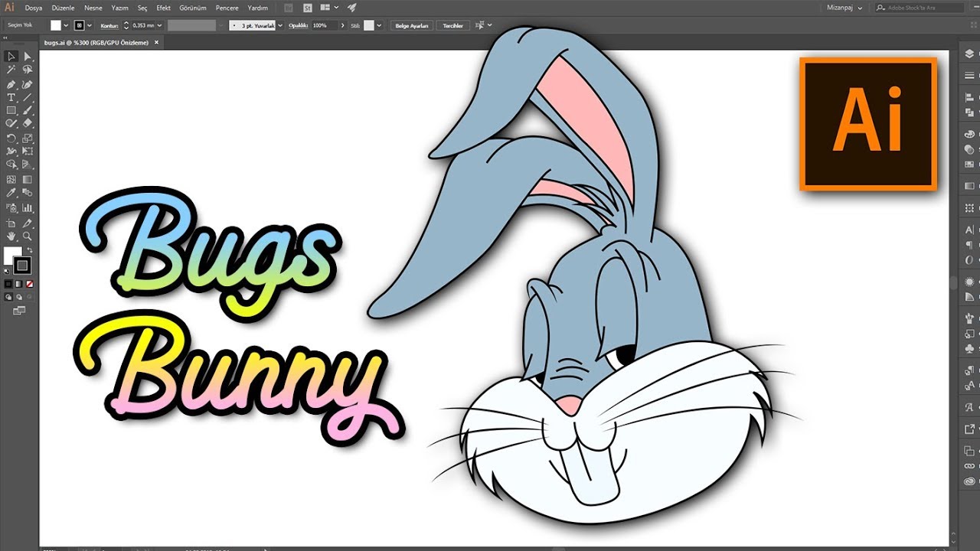Set paint mode to Gradient
Screen dimensions: 980x551
pos(18,284)
